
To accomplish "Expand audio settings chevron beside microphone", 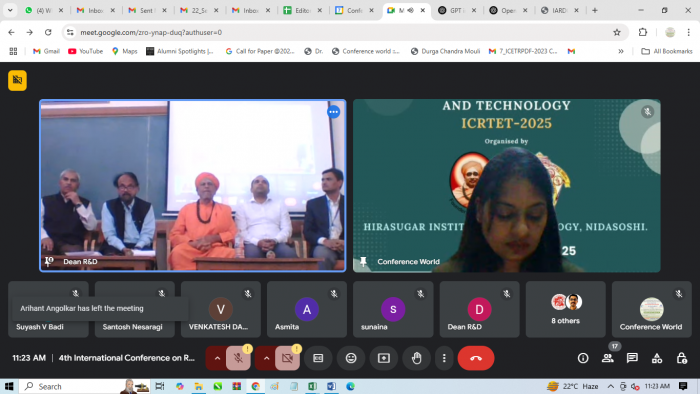I will click(x=217, y=358).
